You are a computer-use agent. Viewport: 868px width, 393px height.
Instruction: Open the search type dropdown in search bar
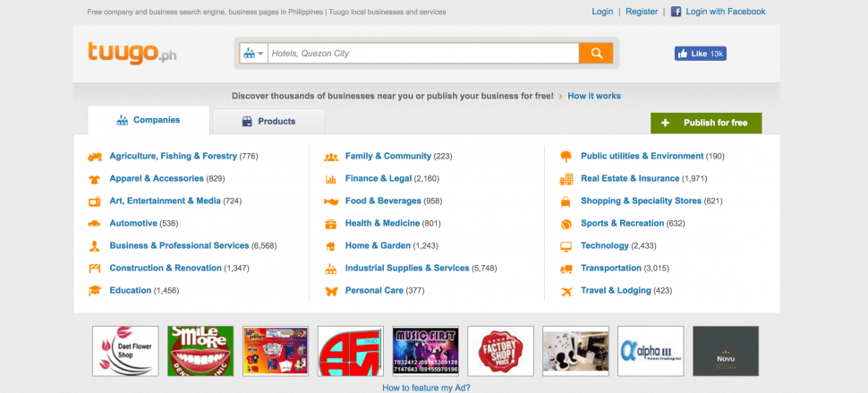253,53
